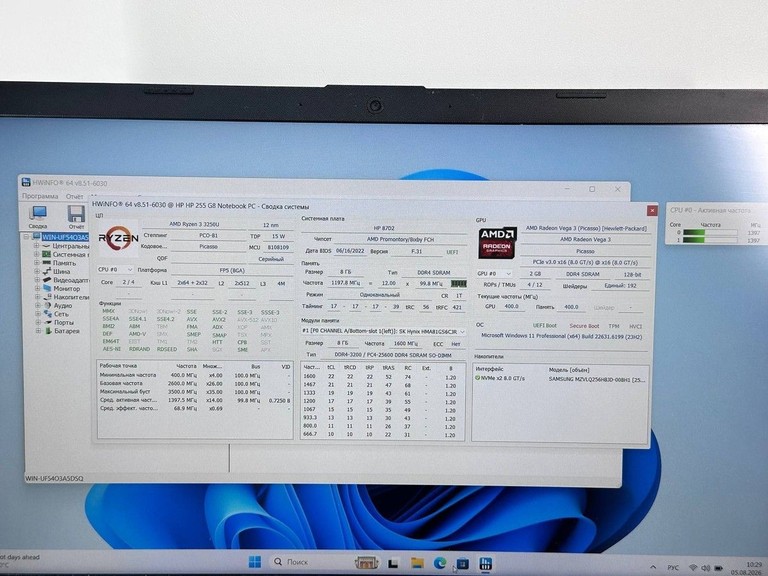The image size is (768, 576).
Task: Open the Сводка summary toolbar icon
Action: click(38, 214)
